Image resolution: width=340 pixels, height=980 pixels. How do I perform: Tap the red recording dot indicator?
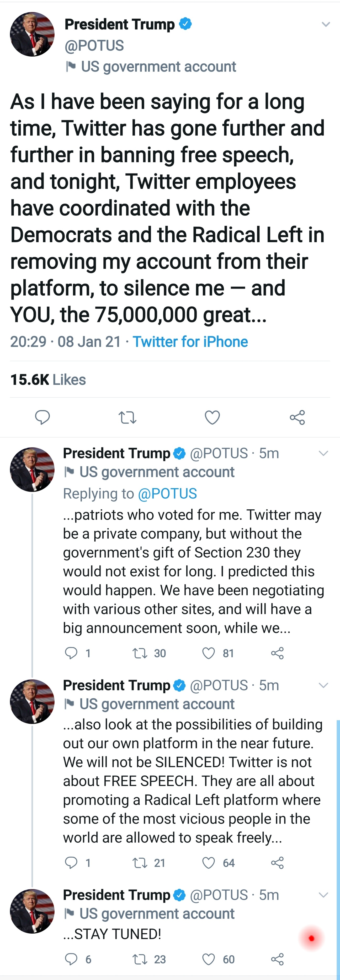(311, 939)
